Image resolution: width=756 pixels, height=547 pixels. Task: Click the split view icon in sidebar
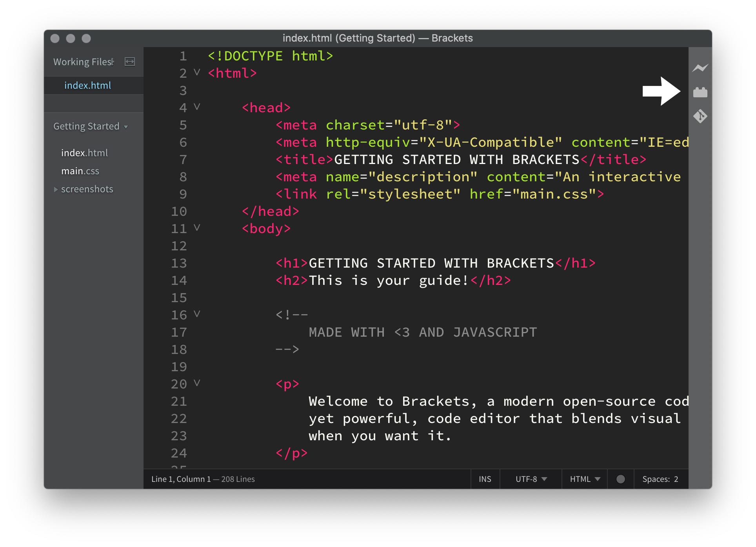click(130, 62)
